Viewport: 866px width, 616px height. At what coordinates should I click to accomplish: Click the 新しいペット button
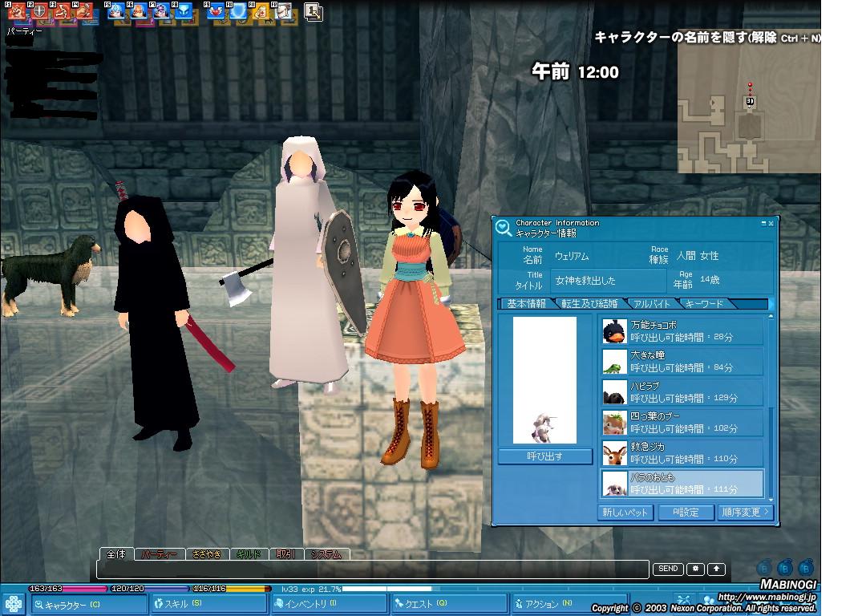[x=626, y=512]
